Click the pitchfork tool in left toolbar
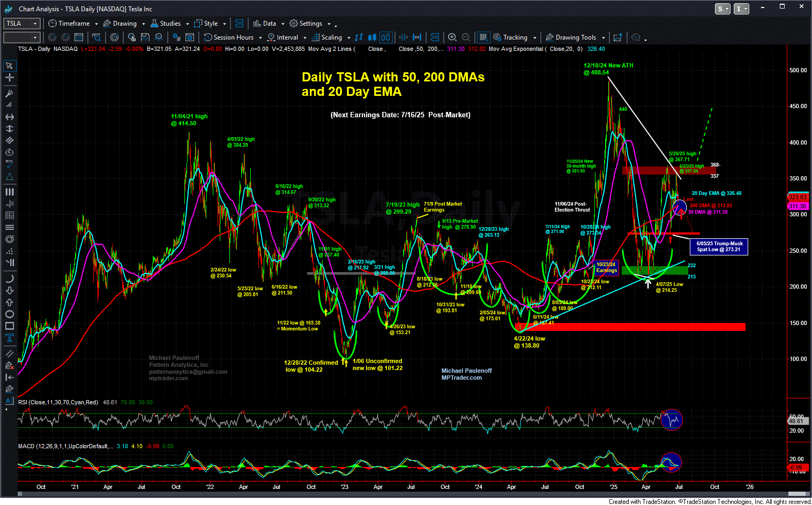Screen dimensions: 812x505 point(10,93)
